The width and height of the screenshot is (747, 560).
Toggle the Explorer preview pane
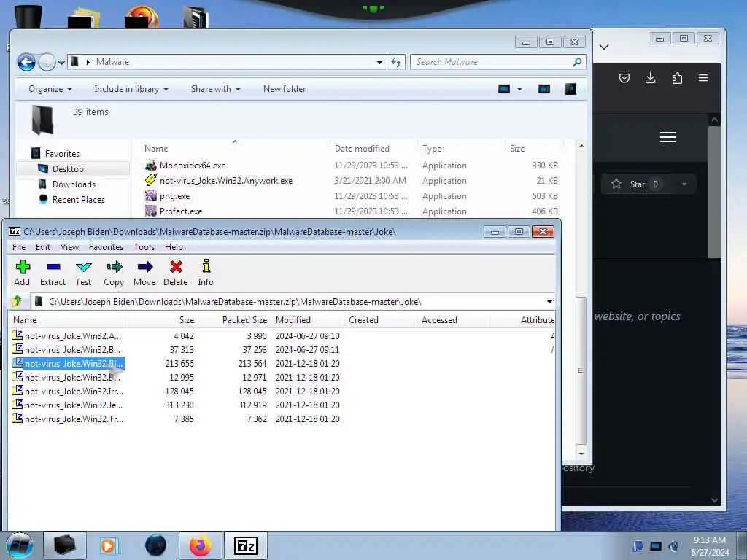click(544, 89)
